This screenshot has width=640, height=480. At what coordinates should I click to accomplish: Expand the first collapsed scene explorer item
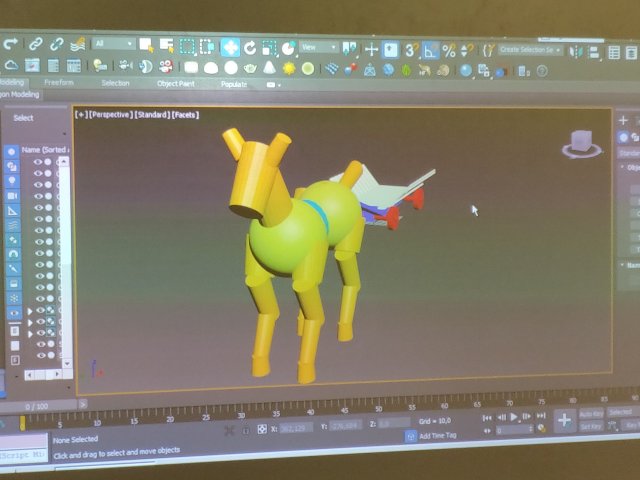click(29, 310)
